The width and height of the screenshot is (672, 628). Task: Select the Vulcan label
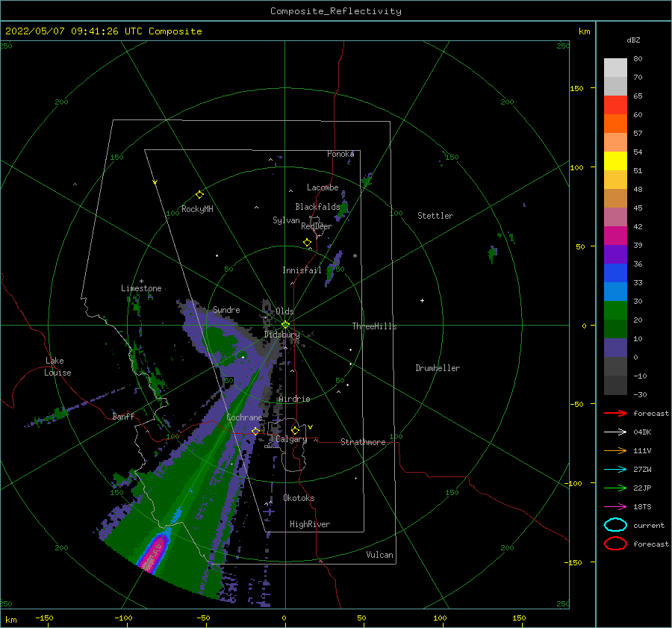coord(379,555)
